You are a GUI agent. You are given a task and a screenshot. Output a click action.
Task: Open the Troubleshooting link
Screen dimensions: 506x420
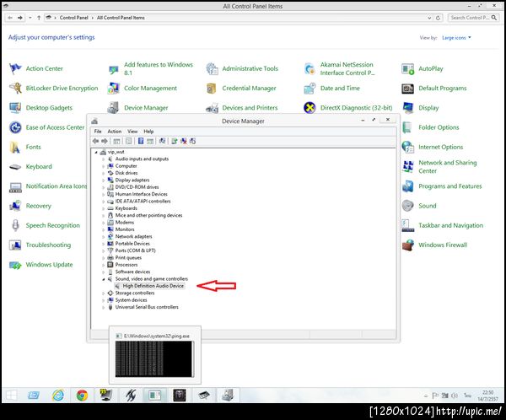click(48, 245)
